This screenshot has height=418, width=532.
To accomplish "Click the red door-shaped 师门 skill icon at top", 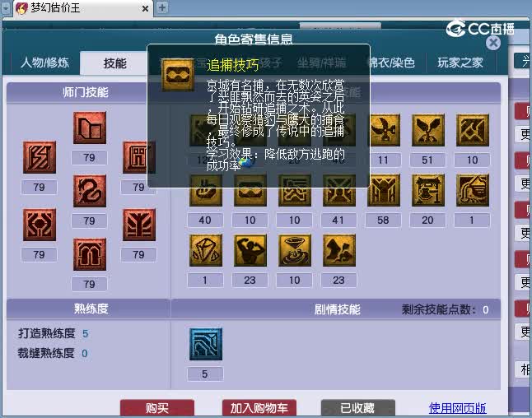I will (x=90, y=128).
